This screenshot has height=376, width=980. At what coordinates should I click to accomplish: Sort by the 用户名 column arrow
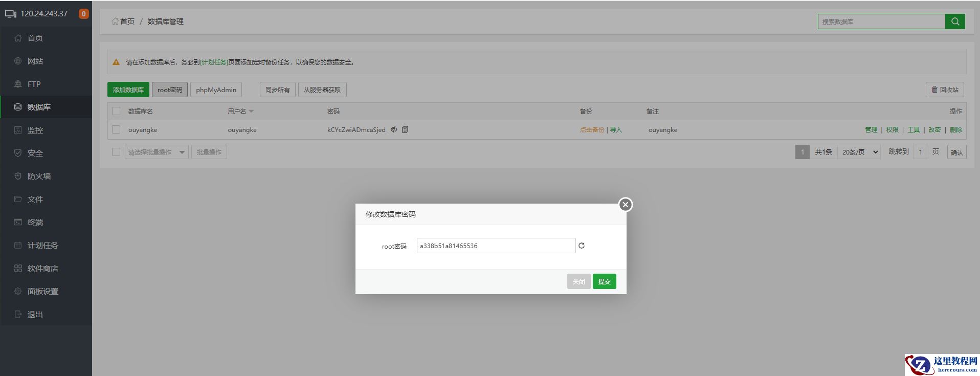pyautogui.click(x=251, y=111)
